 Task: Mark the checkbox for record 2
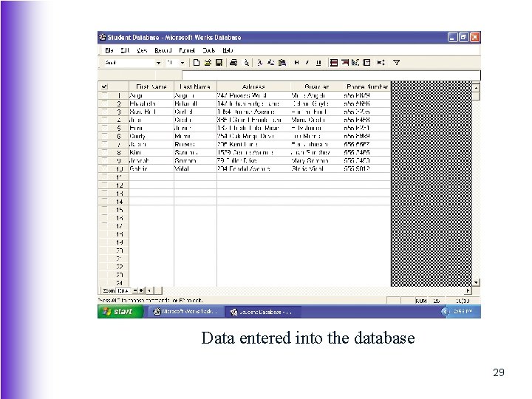pyautogui.click(x=104, y=103)
